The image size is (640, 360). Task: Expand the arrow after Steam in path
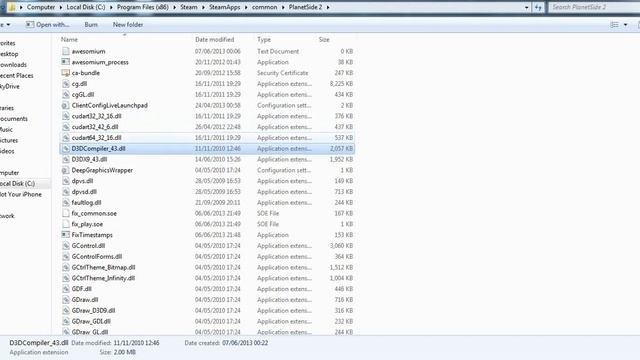(203, 7)
